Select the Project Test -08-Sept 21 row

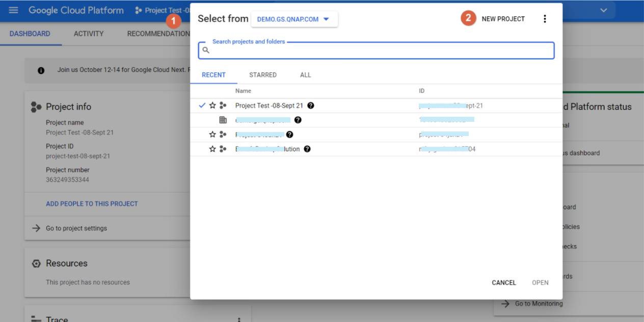[x=269, y=105]
